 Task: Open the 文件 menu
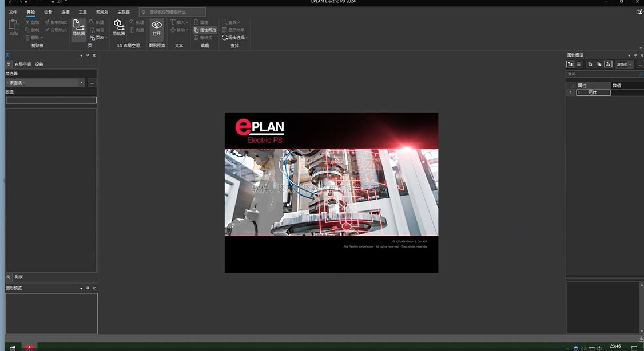click(x=13, y=12)
